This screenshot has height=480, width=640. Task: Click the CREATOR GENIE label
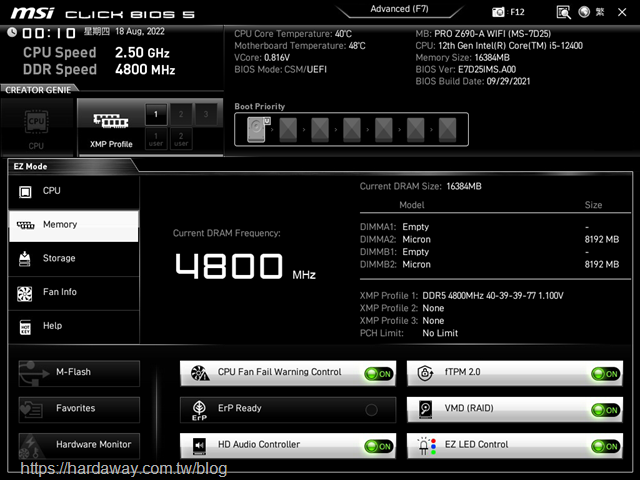(x=38, y=90)
